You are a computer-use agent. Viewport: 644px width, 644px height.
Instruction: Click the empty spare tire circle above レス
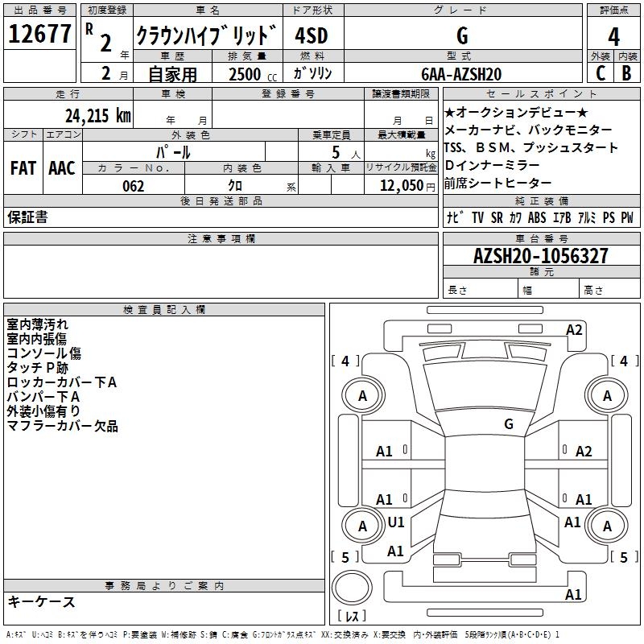352,588
